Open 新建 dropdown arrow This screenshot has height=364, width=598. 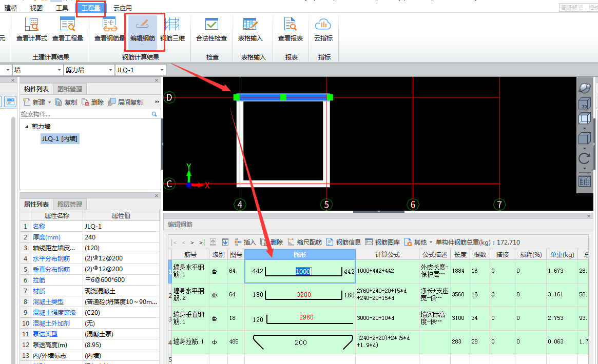pyautogui.click(x=50, y=103)
